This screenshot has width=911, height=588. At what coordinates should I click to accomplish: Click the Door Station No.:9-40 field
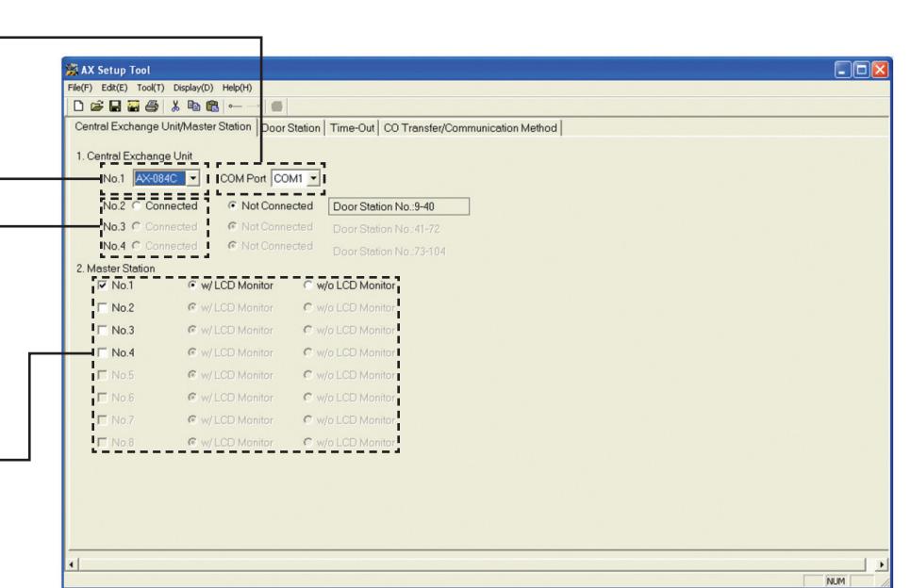point(399,206)
